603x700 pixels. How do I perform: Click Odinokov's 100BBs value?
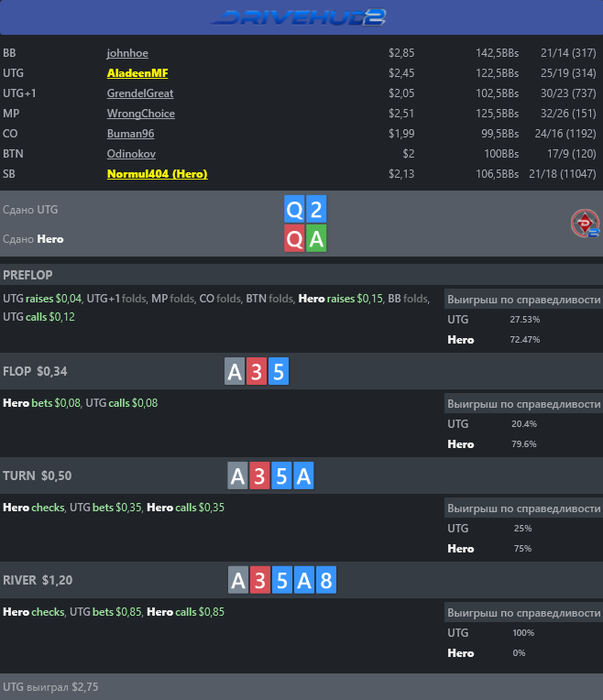click(501, 154)
